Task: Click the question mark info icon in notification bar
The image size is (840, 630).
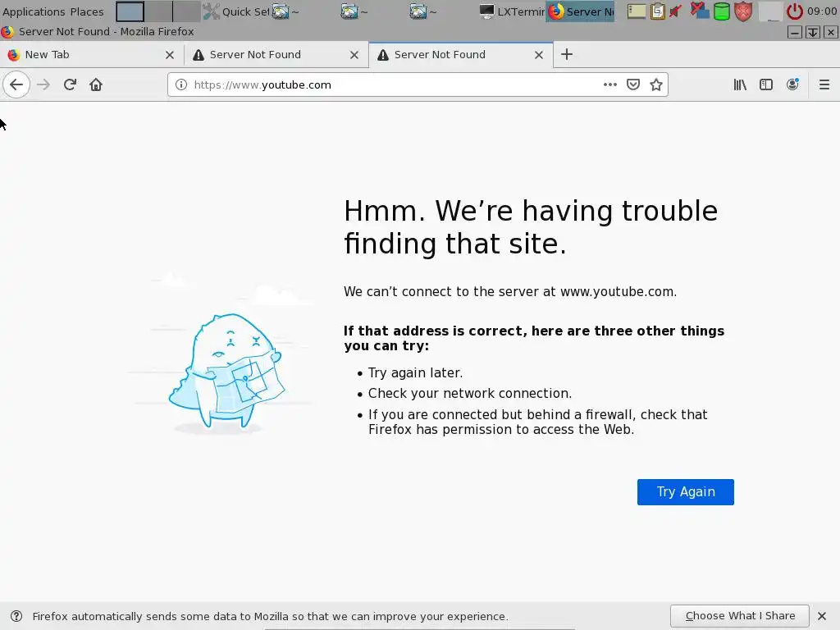Action: coord(16,616)
